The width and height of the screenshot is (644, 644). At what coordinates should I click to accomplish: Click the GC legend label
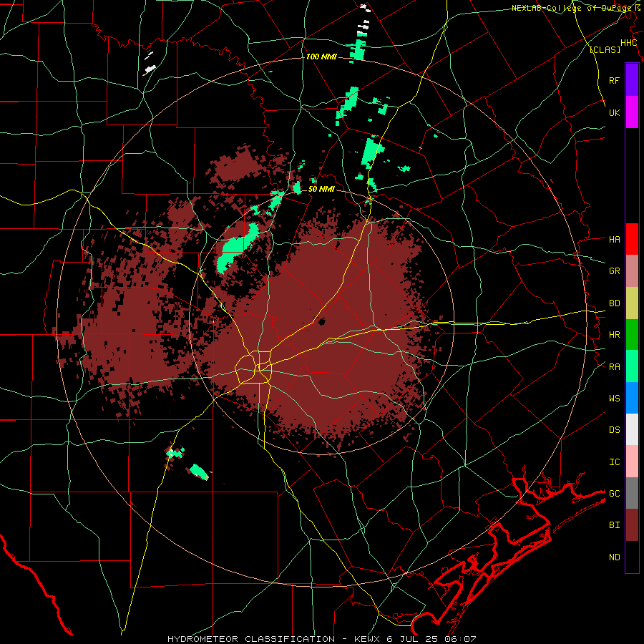(x=614, y=494)
